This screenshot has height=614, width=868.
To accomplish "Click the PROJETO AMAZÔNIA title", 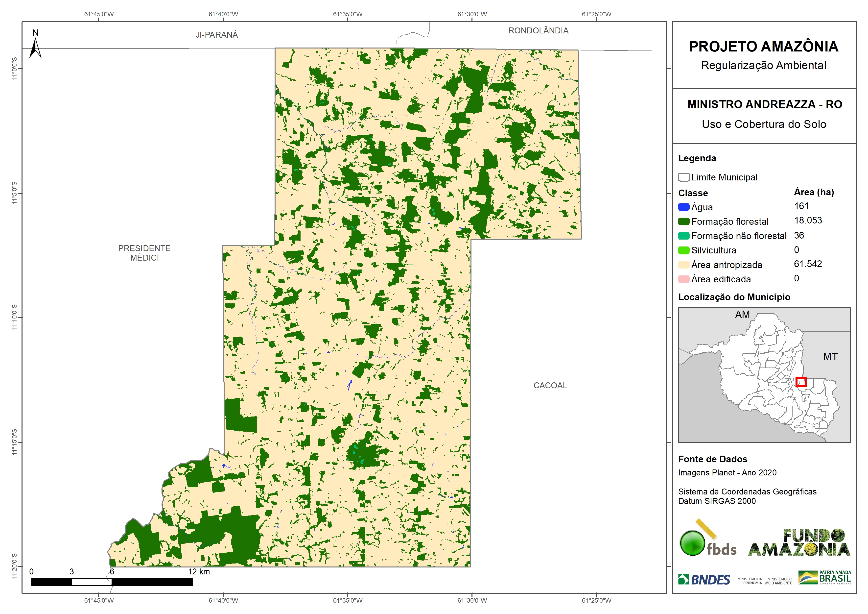I will (763, 47).
